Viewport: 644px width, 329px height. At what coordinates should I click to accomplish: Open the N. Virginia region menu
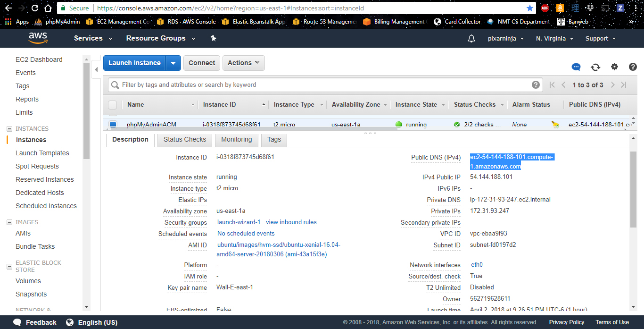pyautogui.click(x=554, y=39)
